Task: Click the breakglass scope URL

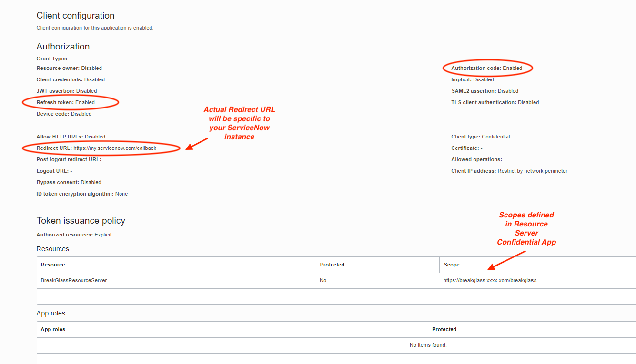Action: pyautogui.click(x=490, y=280)
